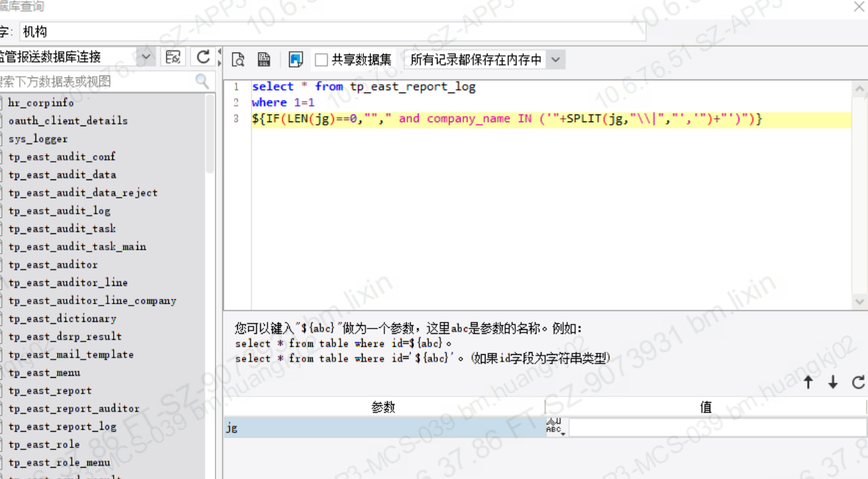This screenshot has width=868, height=479.
Task: Select the tp_east_mail_template table
Action: pos(71,355)
